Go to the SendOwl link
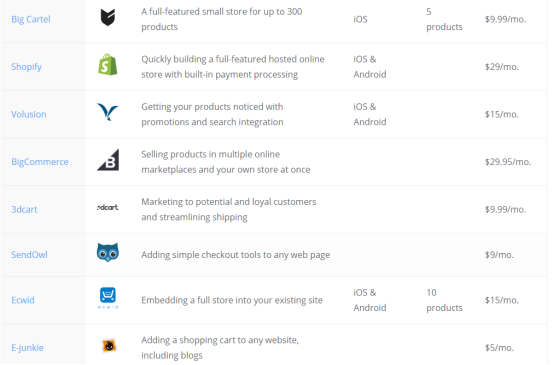 point(29,255)
